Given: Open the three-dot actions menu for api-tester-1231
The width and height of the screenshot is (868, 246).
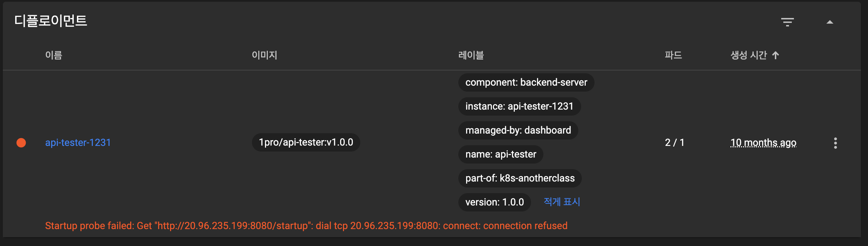Looking at the screenshot, I should point(835,143).
